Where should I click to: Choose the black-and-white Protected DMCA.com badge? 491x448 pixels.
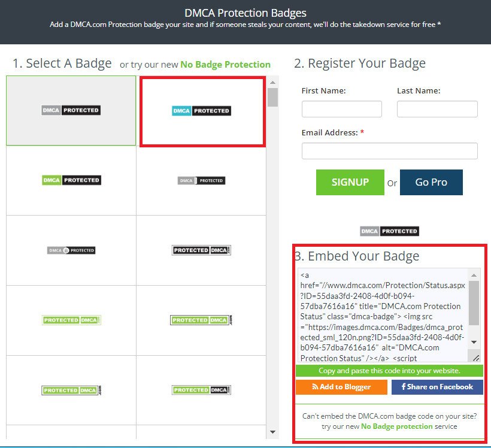pos(201,250)
